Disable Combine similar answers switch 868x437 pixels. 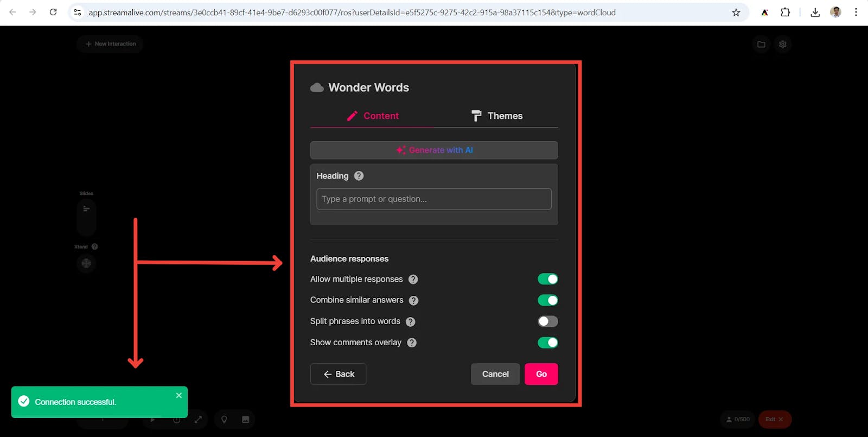pyautogui.click(x=548, y=300)
